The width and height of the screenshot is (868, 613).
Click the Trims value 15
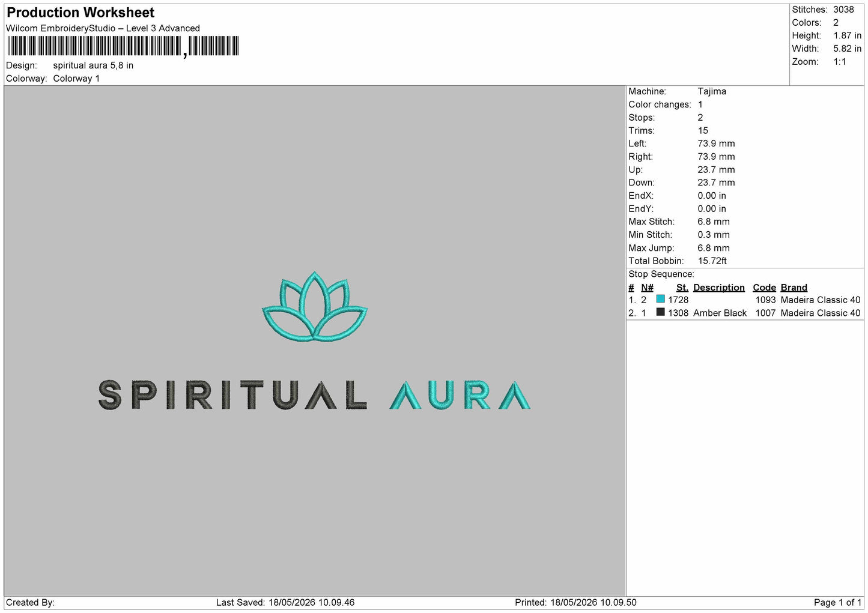(703, 130)
